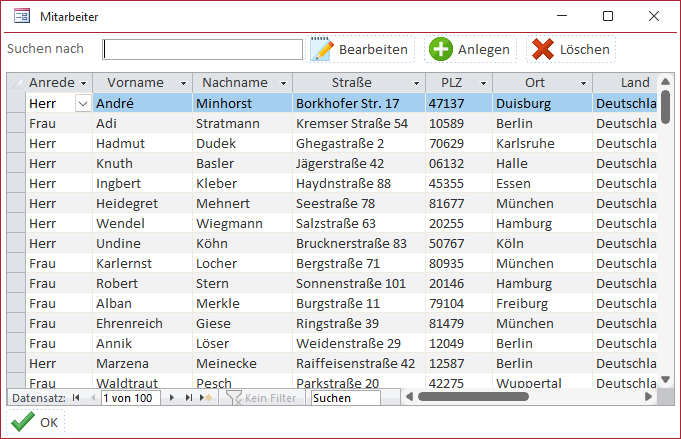This screenshot has height=439, width=681.
Task: Select cell 'Jägerstraße 42'
Action: [x=359, y=163]
